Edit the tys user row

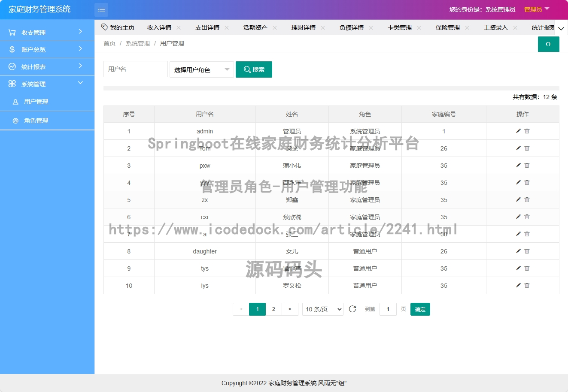click(518, 268)
